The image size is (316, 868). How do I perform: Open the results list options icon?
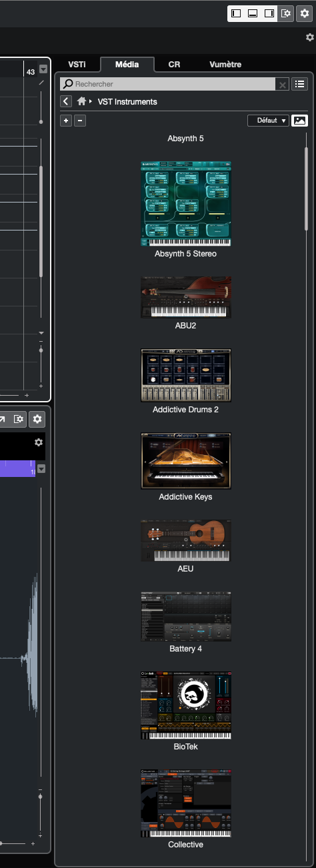point(300,84)
